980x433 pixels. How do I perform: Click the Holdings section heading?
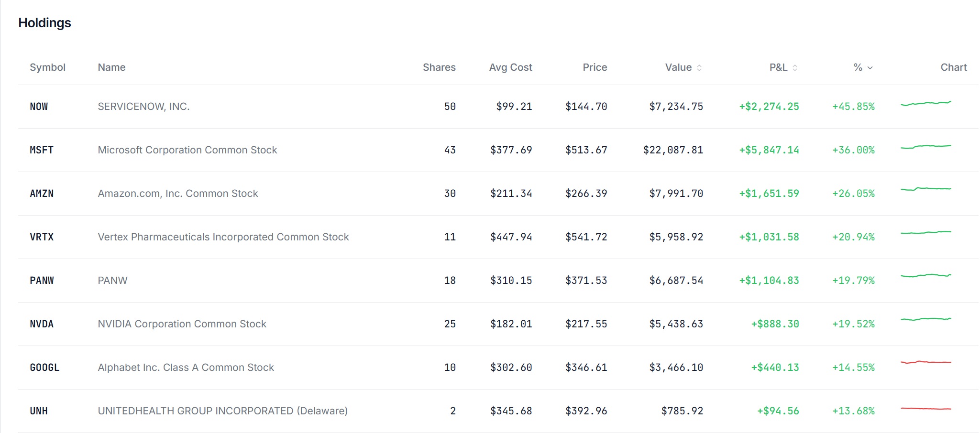pos(44,23)
